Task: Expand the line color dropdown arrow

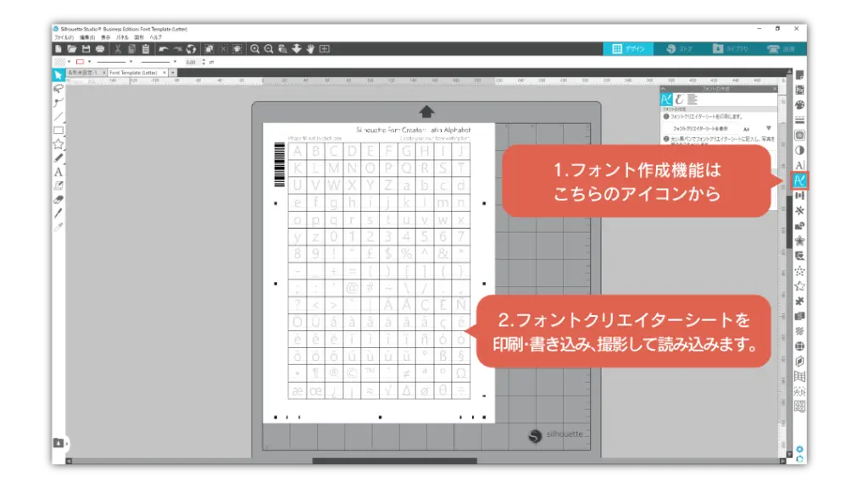Action: click(x=90, y=62)
